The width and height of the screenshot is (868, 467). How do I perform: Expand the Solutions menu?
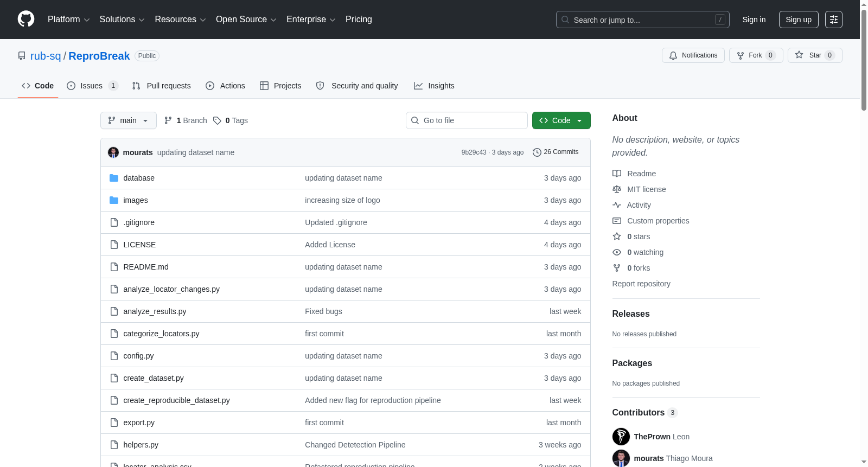122,20
